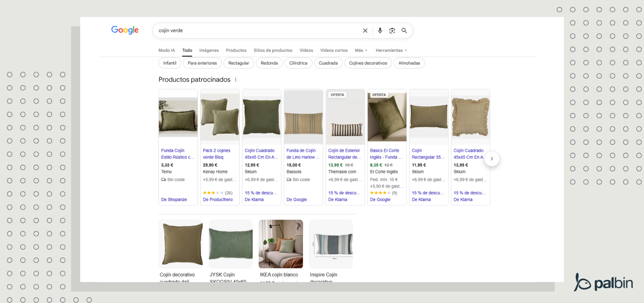Open the Funda Cojín Estilo Rústico link
Image resolution: width=644 pixels, height=303 pixels.
click(x=177, y=154)
